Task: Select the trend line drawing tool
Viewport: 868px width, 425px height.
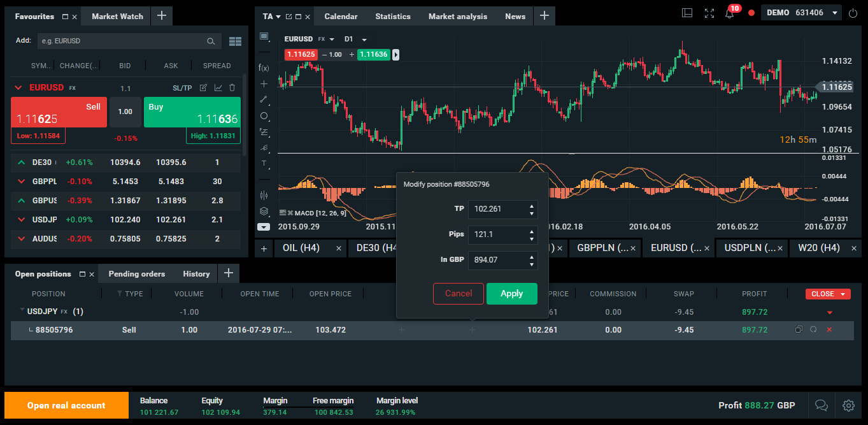Action: click(264, 99)
